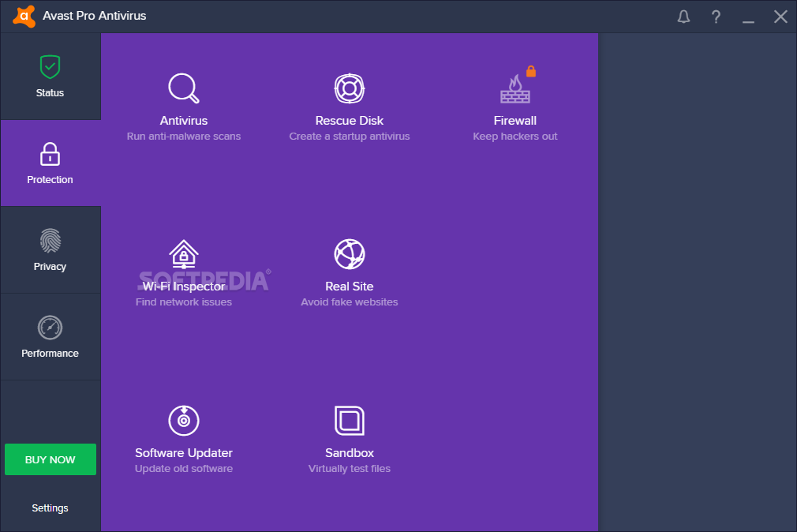The image size is (797, 532).
Task: Click 'Find network issues' text
Action: (184, 302)
